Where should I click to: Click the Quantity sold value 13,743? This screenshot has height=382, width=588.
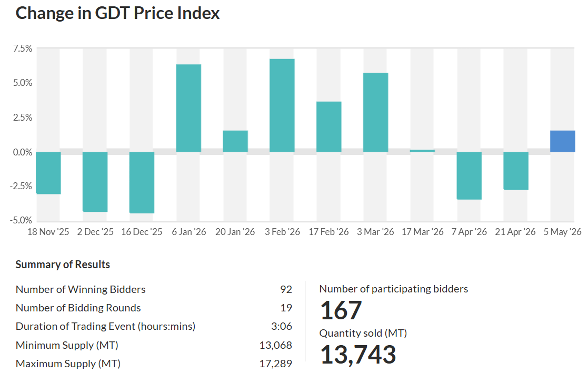[358, 355]
